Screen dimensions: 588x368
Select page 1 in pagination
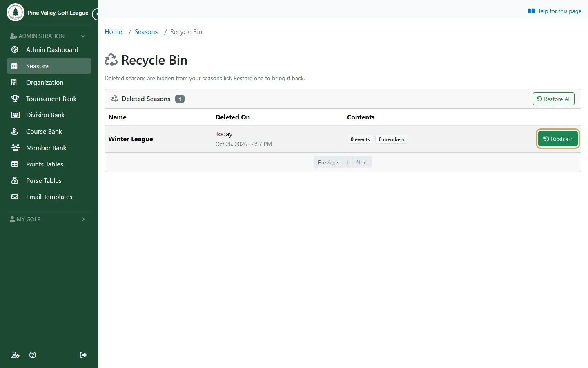(x=347, y=162)
